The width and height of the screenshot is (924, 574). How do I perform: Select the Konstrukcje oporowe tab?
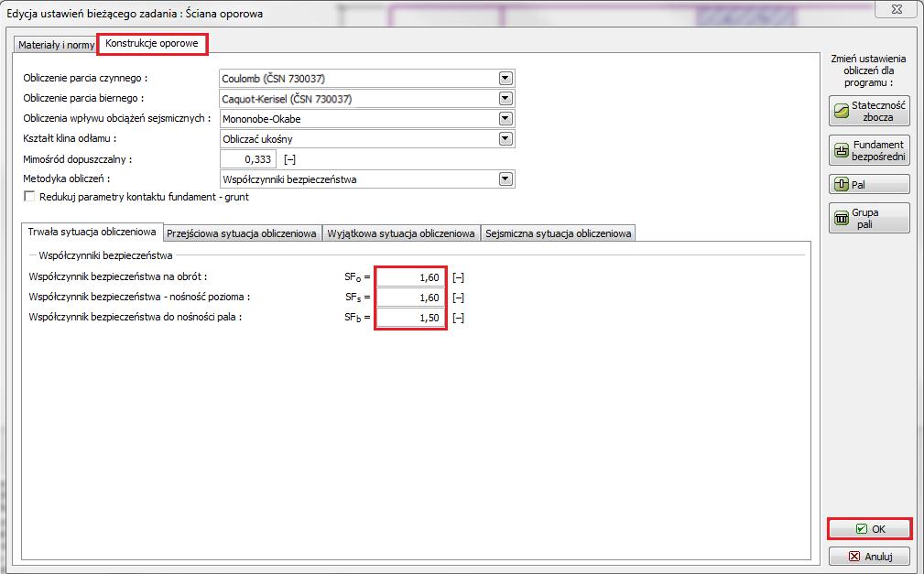[152, 44]
